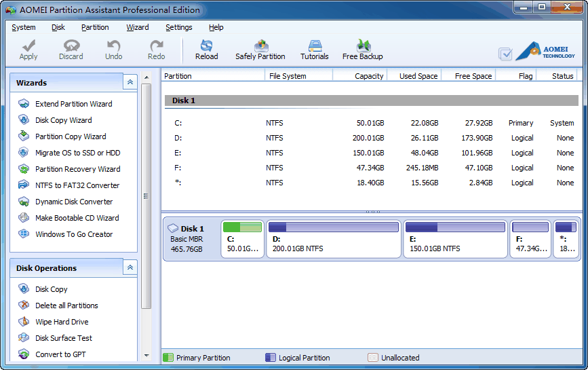Click the sidebar scrollbar thumb
This screenshot has height=370, width=588.
click(146, 196)
